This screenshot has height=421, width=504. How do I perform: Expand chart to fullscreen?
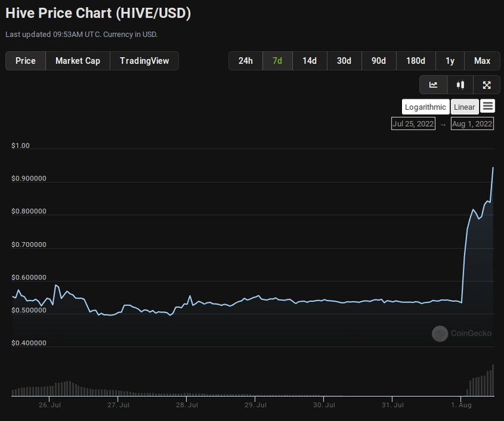tap(486, 85)
